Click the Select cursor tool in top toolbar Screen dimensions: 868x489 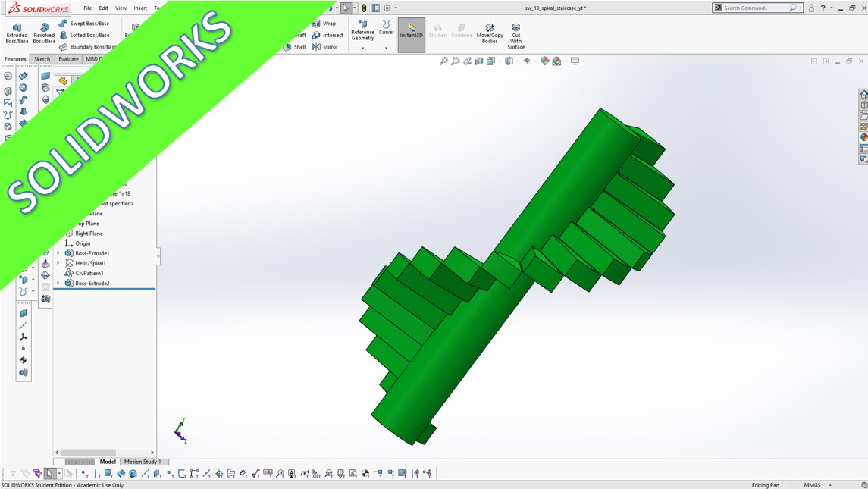pos(346,8)
